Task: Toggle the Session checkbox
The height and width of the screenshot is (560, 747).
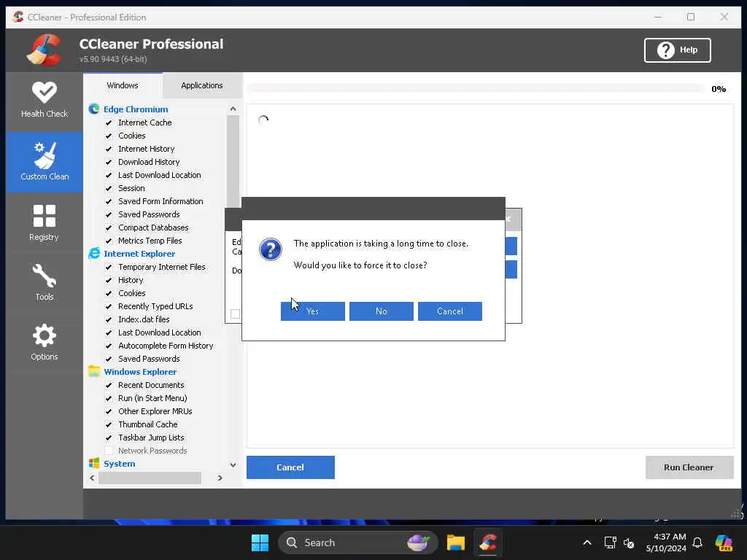Action: (x=109, y=188)
